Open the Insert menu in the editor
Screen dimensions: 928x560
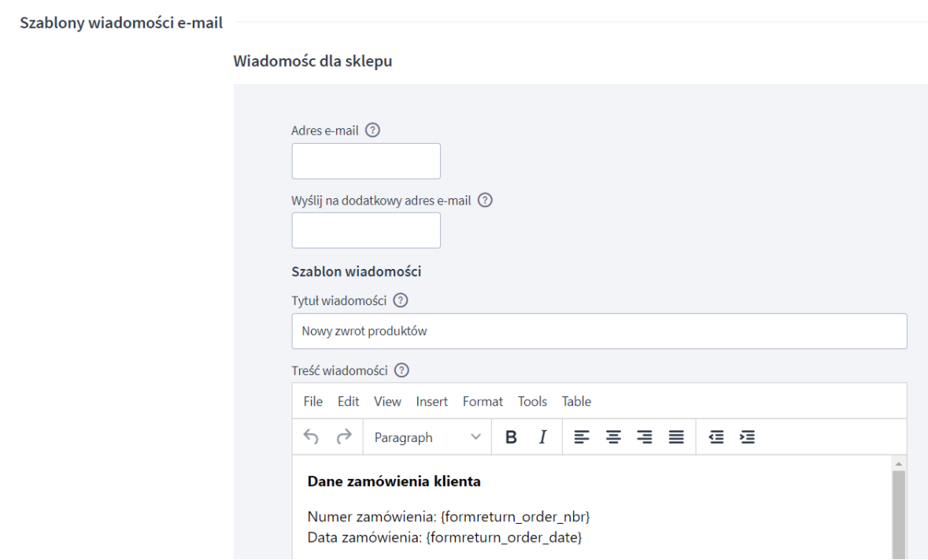pos(432,401)
